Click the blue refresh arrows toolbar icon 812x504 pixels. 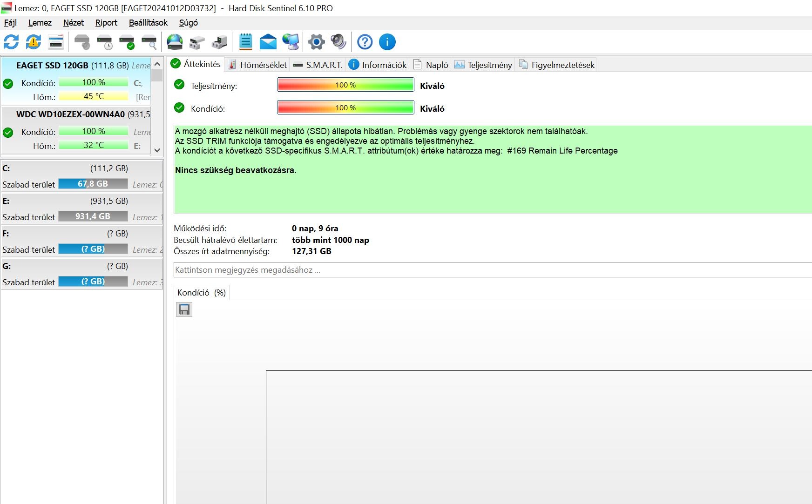(11, 42)
